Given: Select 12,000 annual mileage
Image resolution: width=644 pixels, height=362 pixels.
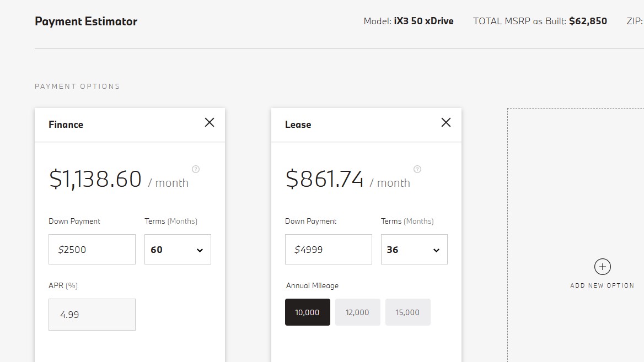Looking at the screenshot, I should [358, 312].
